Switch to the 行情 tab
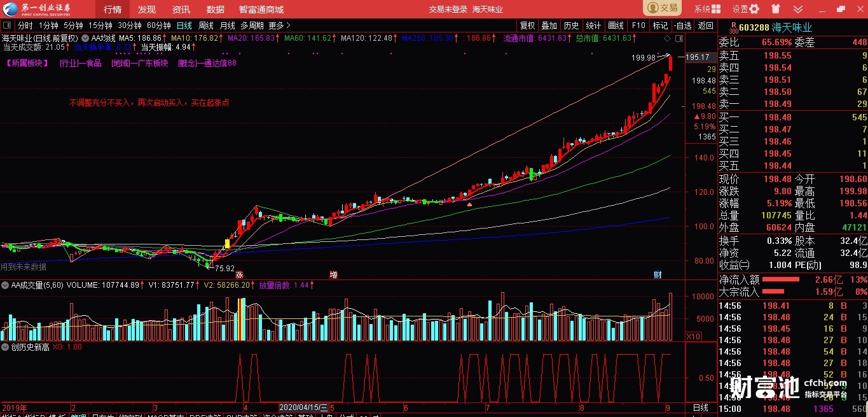 pyautogui.click(x=113, y=9)
